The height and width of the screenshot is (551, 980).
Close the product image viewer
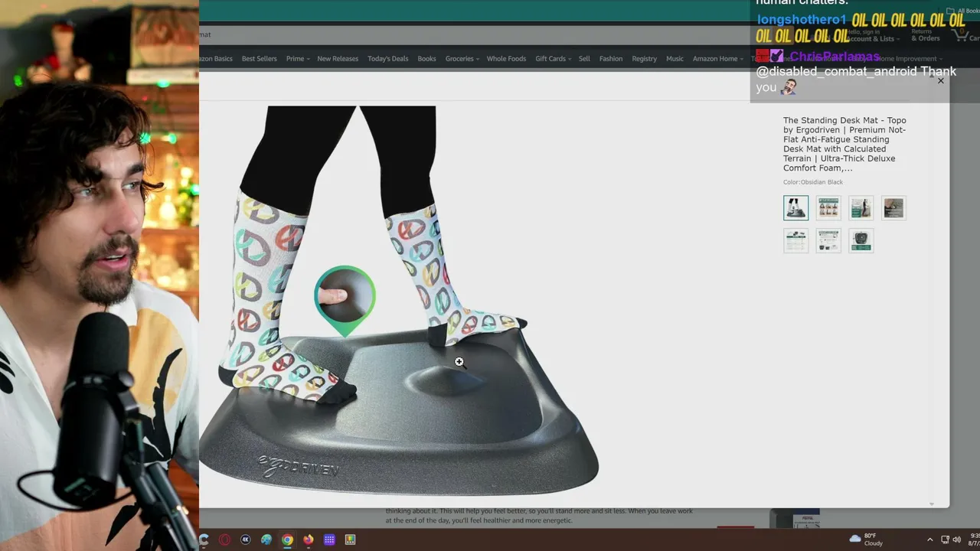pos(941,80)
